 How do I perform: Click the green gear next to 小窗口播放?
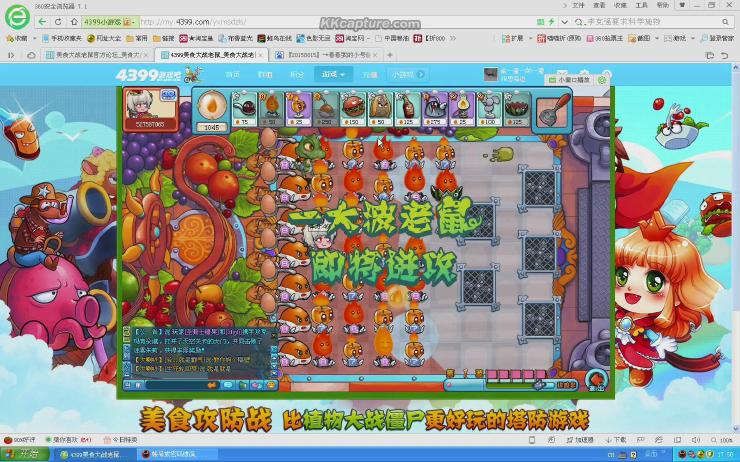click(x=602, y=80)
